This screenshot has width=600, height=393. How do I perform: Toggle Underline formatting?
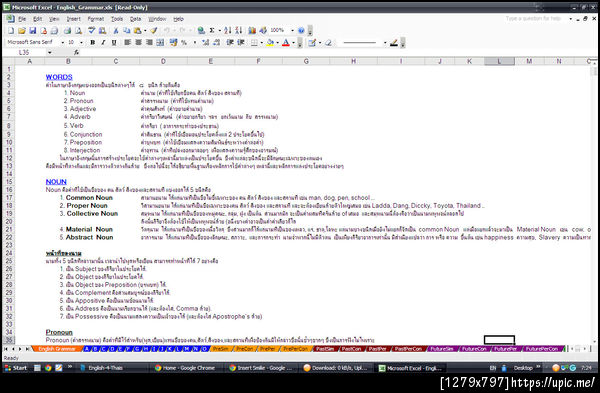coord(114,42)
